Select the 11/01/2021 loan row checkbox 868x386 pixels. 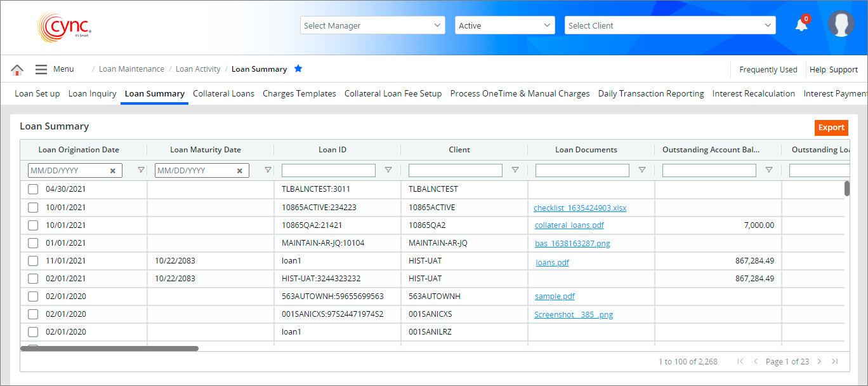click(x=33, y=260)
